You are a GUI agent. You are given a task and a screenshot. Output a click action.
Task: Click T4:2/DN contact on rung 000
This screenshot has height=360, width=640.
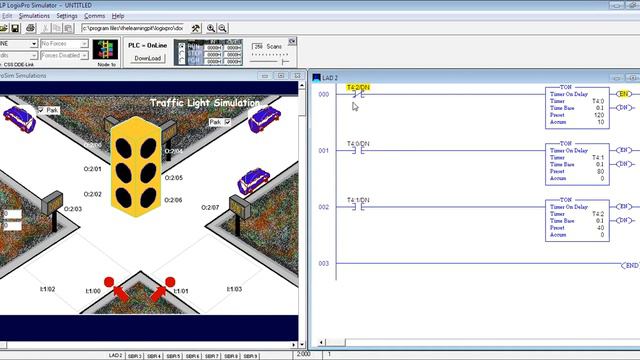[x=358, y=94]
